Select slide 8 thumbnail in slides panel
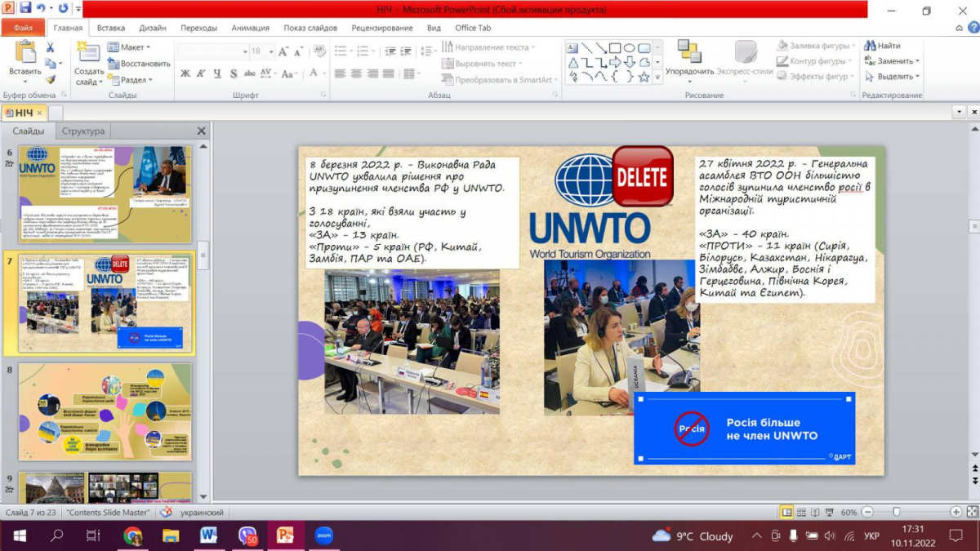The image size is (980, 551). pyautogui.click(x=105, y=411)
